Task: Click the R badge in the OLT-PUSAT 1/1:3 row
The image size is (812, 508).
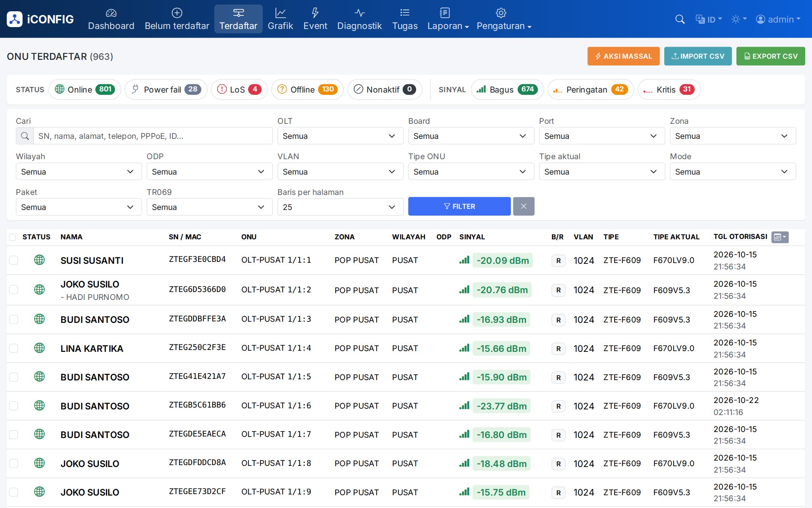Action: 558,320
